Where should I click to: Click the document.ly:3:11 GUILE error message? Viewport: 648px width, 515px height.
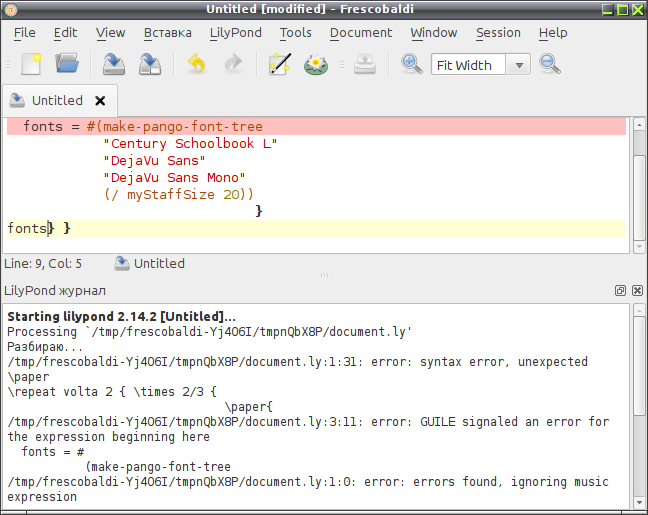click(308, 429)
